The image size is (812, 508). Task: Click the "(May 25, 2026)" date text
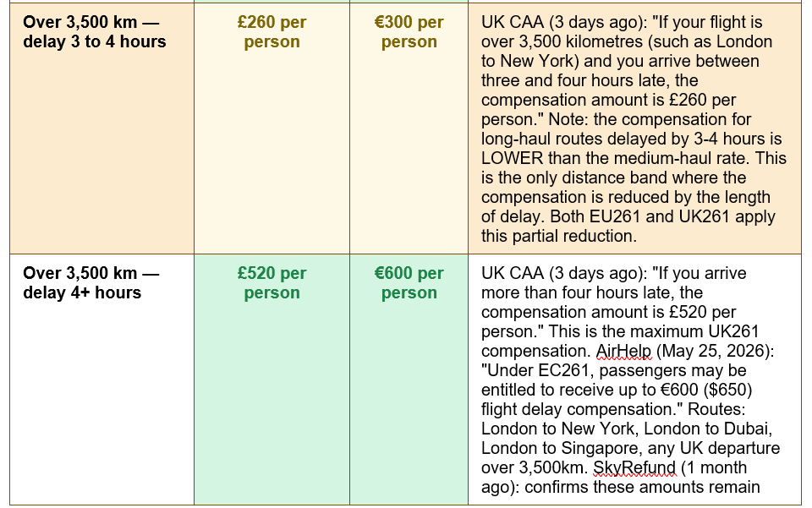716,351
